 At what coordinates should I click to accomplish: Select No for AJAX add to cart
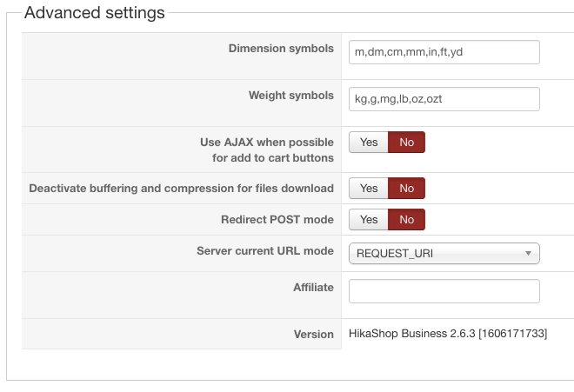tap(406, 142)
